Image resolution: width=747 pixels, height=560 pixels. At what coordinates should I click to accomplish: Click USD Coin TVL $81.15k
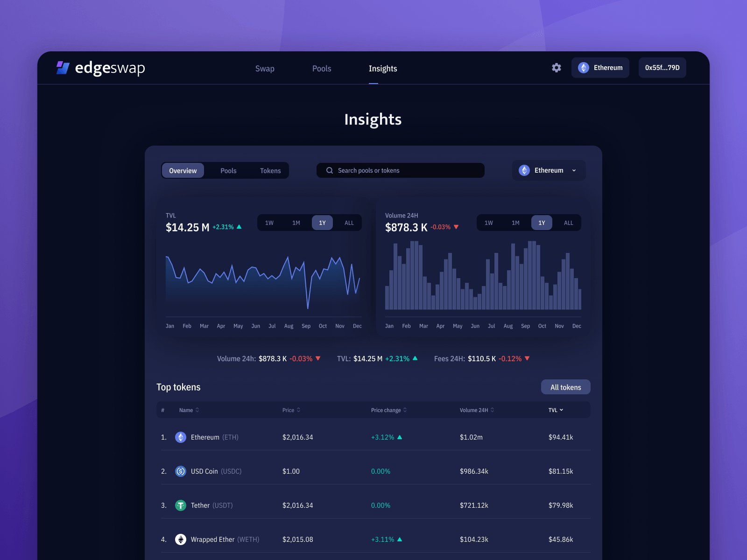(561, 471)
